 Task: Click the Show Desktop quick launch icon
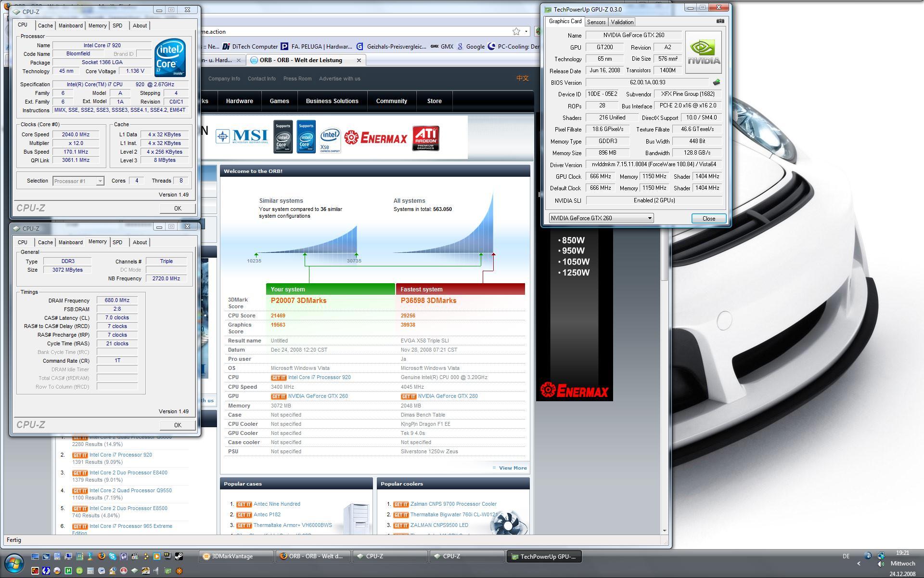[x=35, y=556]
